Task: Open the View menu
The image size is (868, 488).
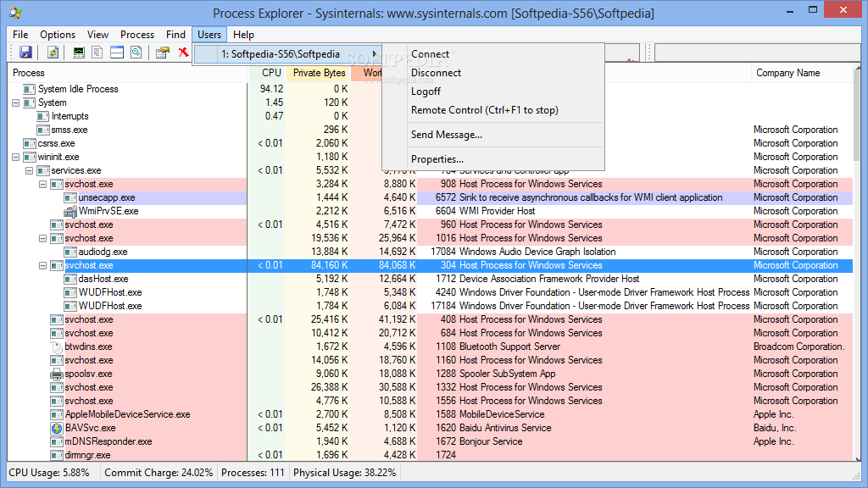Action: (98, 34)
